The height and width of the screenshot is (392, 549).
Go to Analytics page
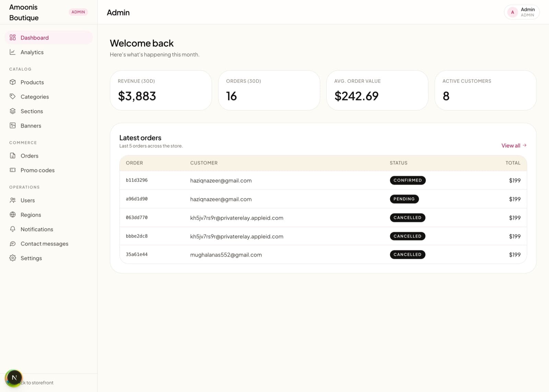click(49, 52)
